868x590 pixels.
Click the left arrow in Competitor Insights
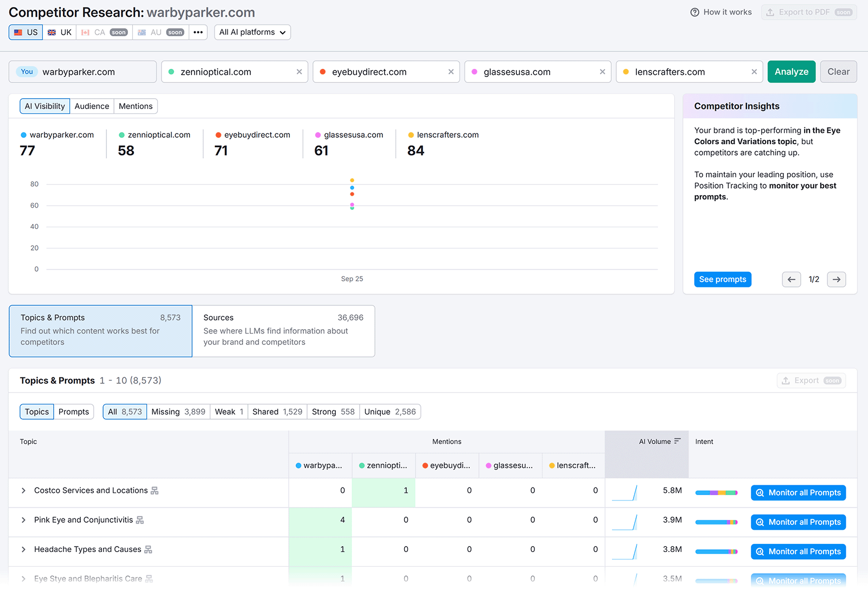coord(791,279)
